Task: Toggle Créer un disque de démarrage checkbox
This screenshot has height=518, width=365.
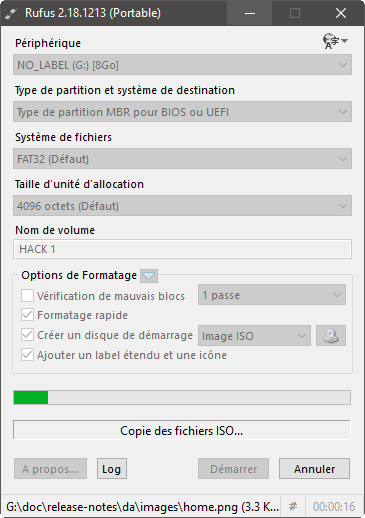Action: click(27, 335)
